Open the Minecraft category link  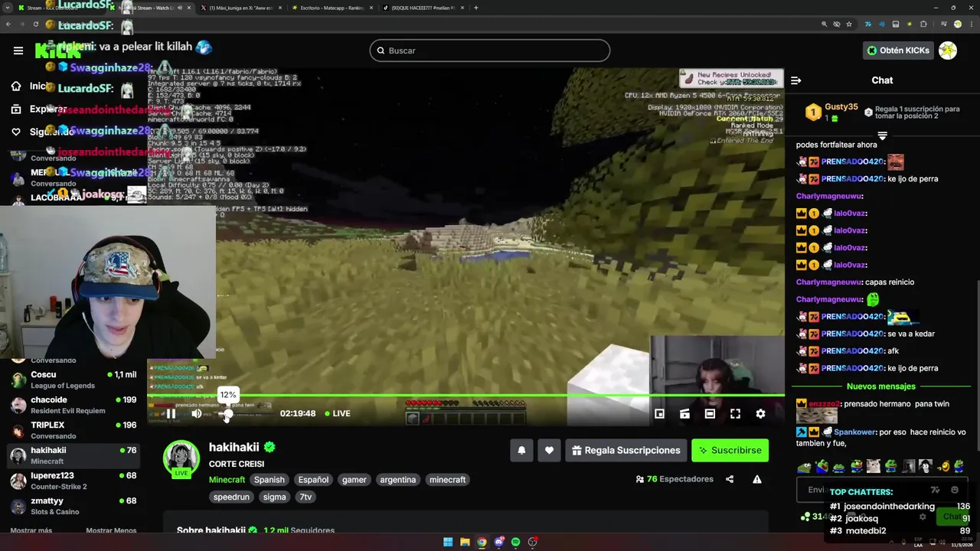[x=227, y=480]
